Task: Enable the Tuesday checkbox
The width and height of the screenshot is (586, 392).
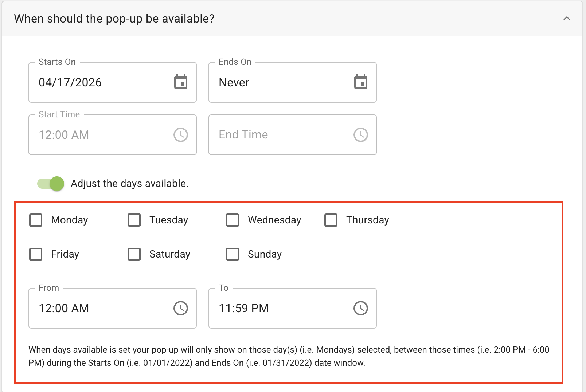Action: coord(134,220)
